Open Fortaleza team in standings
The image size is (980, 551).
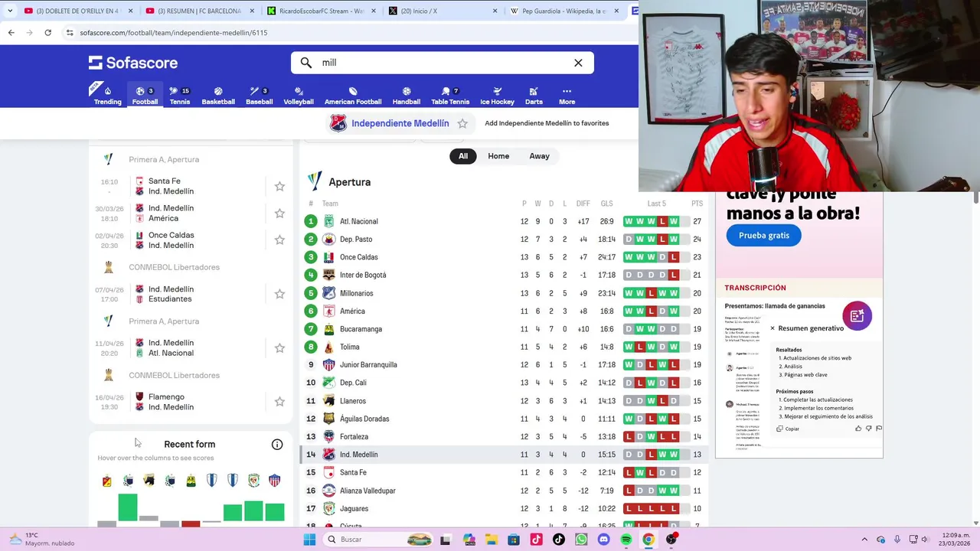point(354,436)
